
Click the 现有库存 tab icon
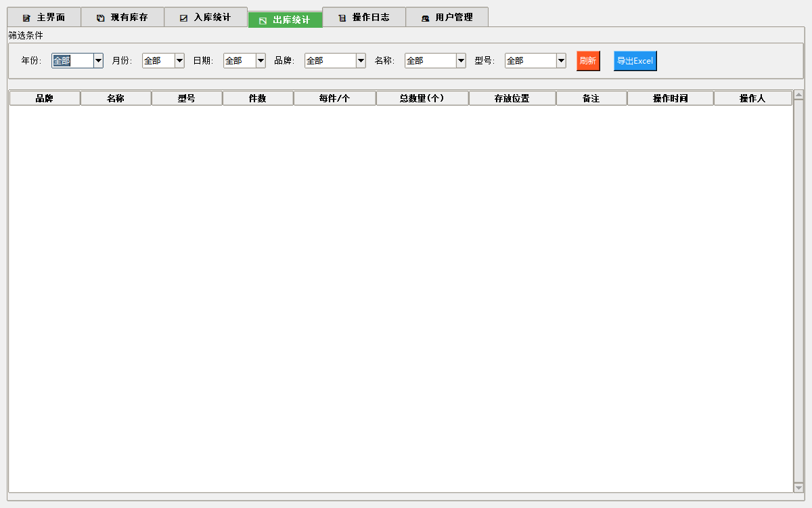(x=100, y=18)
